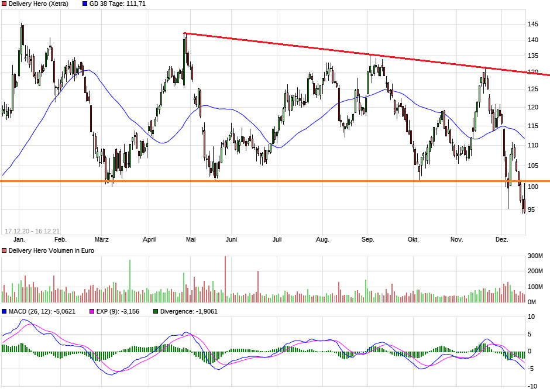Click the 135 price axis label
The height and width of the screenshot is (392, 550).
click(x=533, y=56)
